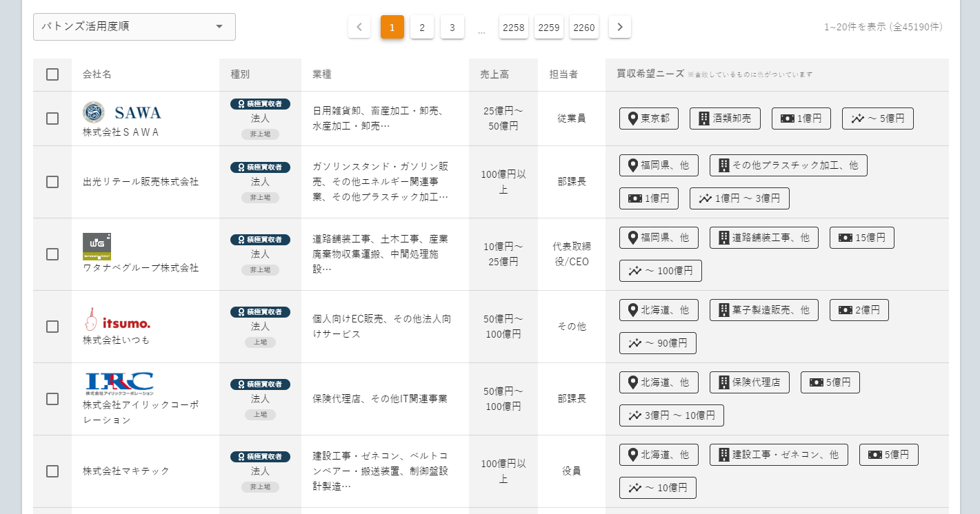The width and height of the screenshot is (980, 514).
Task: Go to previous page with left chevron
Action: point(359,27)
